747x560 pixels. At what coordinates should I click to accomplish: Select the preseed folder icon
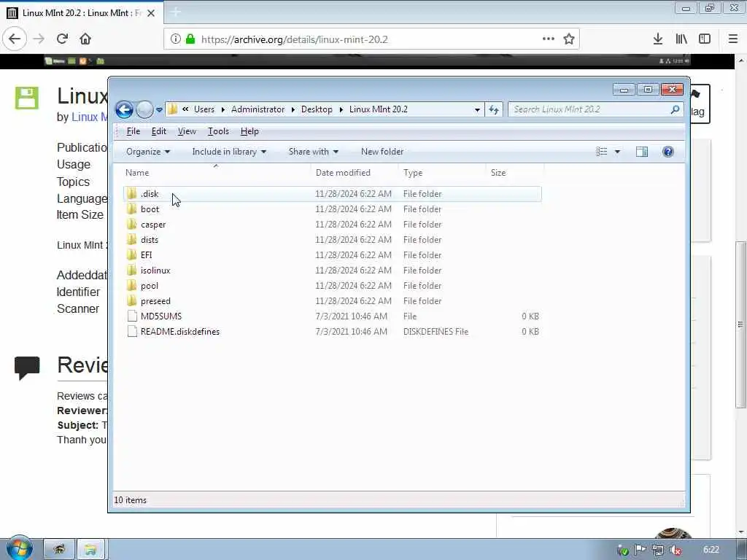click(x=132, y=301)
